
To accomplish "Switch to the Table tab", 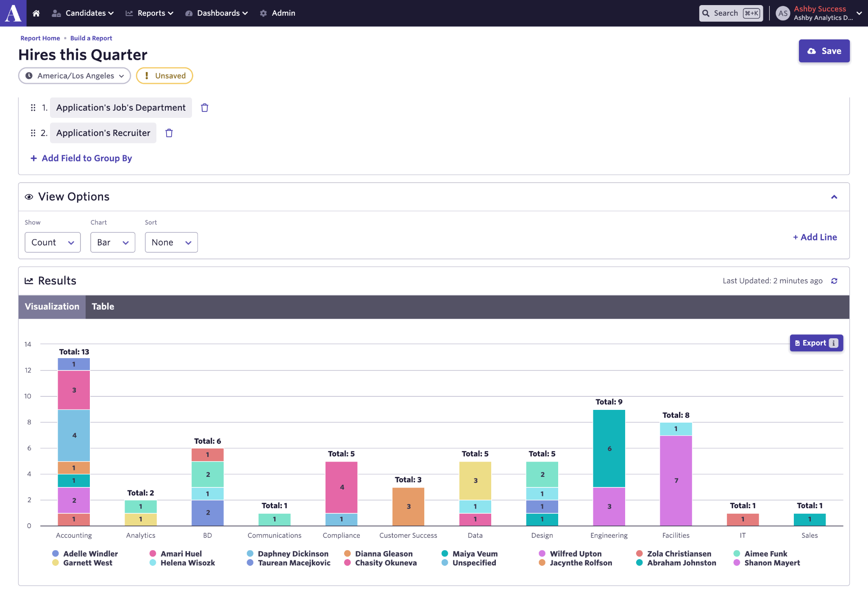I will coord(103,306).
